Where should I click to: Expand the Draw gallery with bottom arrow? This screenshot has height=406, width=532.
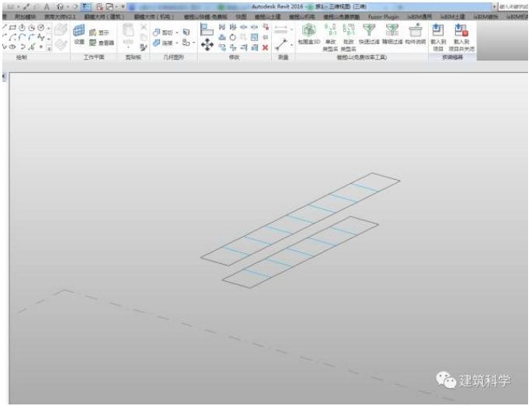[49, 49]
